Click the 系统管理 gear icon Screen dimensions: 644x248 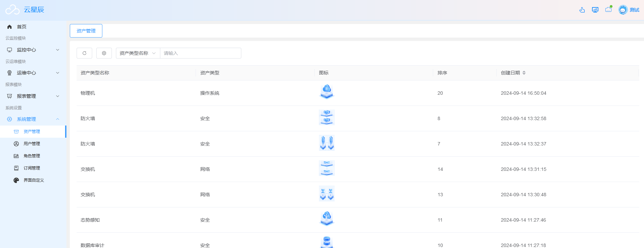click(x=9, y=119)
